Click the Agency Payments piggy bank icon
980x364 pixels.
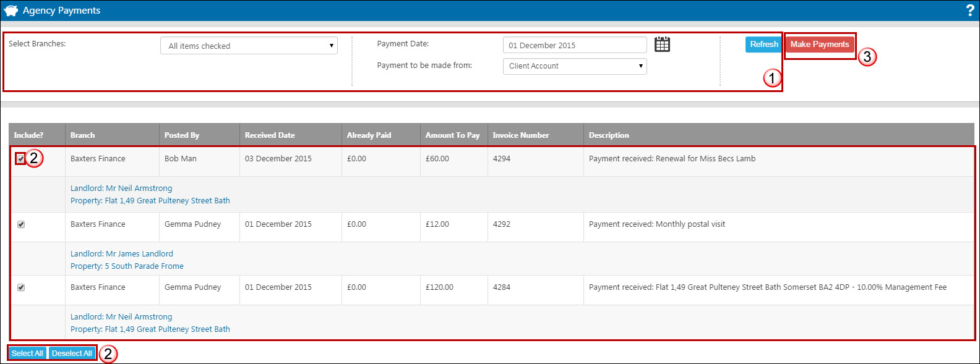(x=11, y=11)
